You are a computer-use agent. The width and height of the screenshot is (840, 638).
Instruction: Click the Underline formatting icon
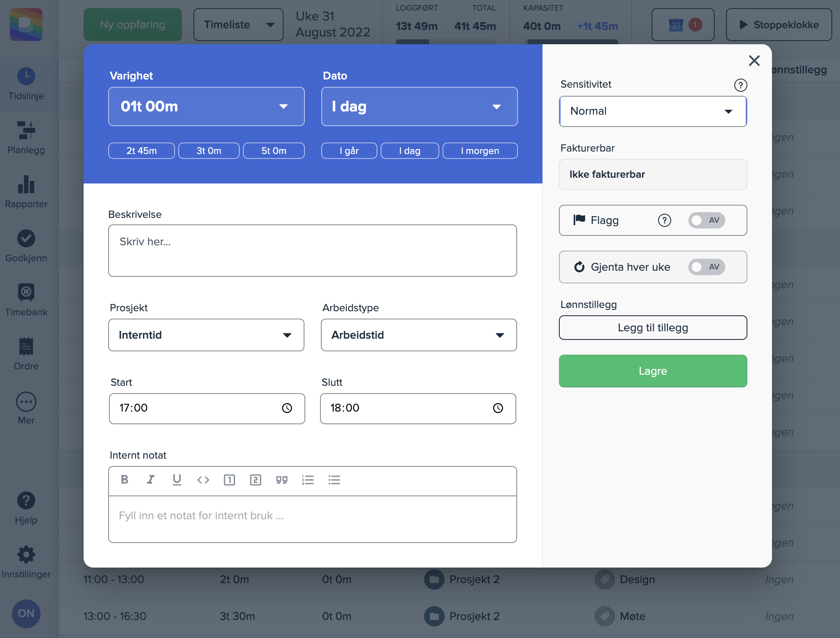(177, 480)
